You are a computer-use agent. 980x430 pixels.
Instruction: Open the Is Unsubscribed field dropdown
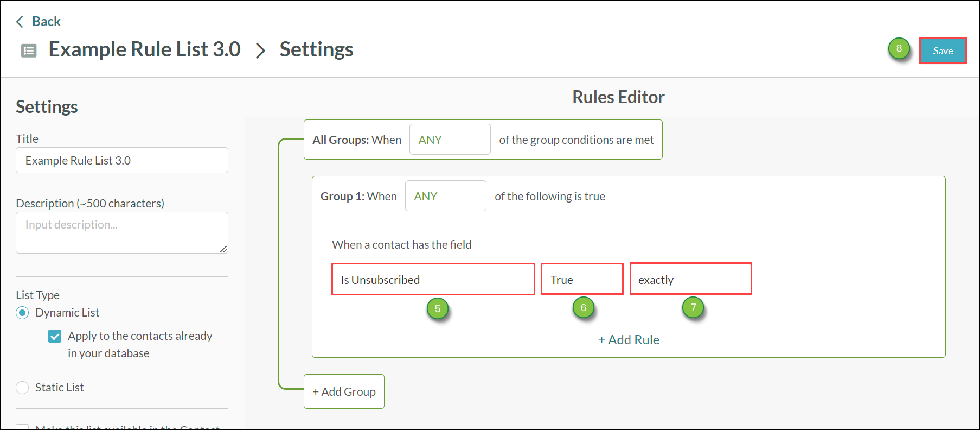pos(433,279)
